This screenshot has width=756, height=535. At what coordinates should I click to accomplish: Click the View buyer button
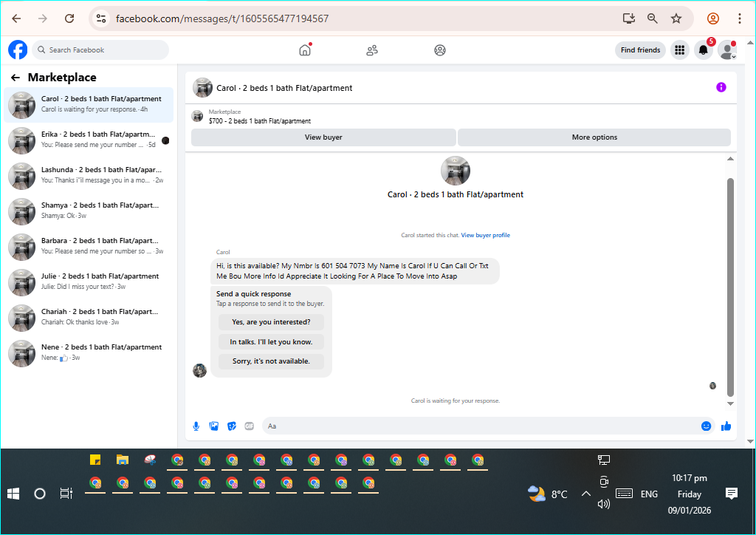click(323, 137)
